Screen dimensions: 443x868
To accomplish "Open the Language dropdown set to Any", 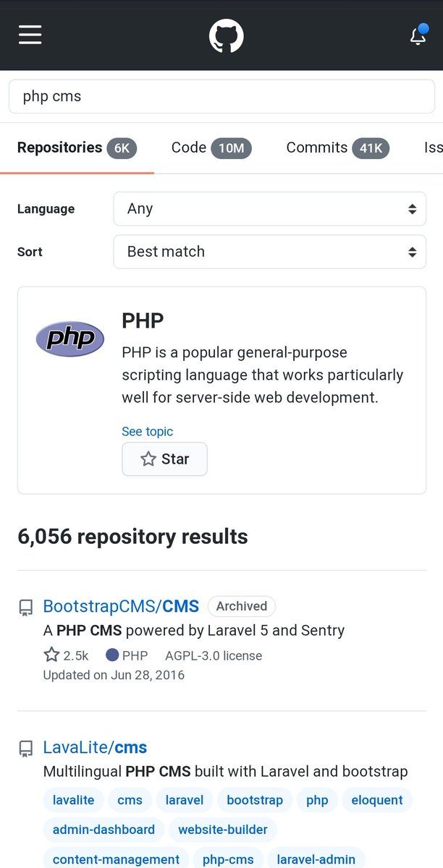I will (270, 209).
